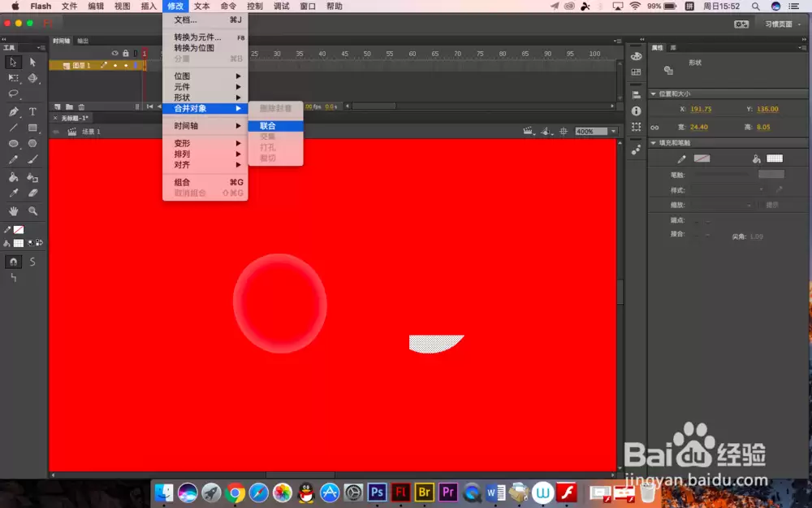Collapse the 填充和笔触 section
The height and width of the screenshot is (508, 812).
(654, 142)
